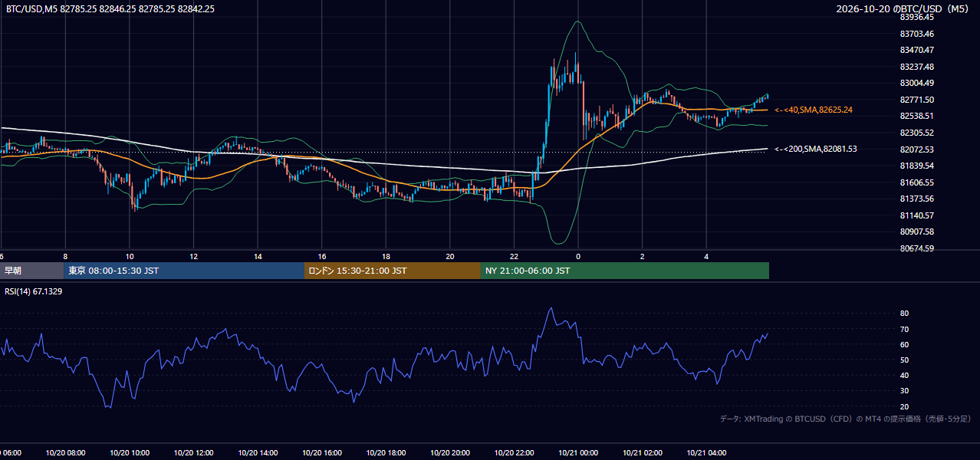Click the bottom date label 10/20 12:00
980x460 pixels.
[194, 453]
